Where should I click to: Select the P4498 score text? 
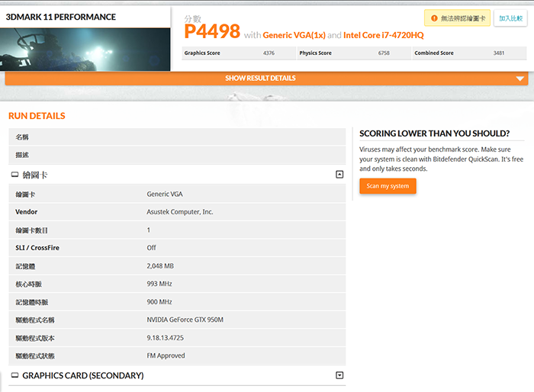pyautogui.click(x=212, y=31)
